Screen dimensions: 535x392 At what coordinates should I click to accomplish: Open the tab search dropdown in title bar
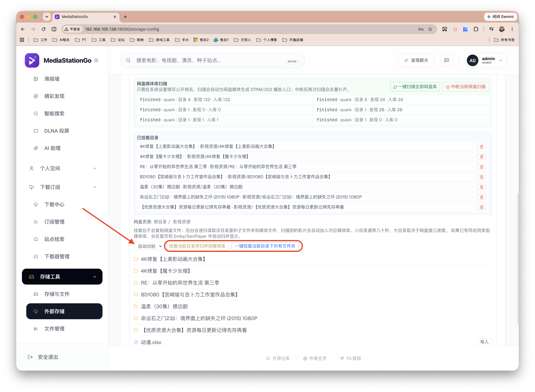(47, 17)
